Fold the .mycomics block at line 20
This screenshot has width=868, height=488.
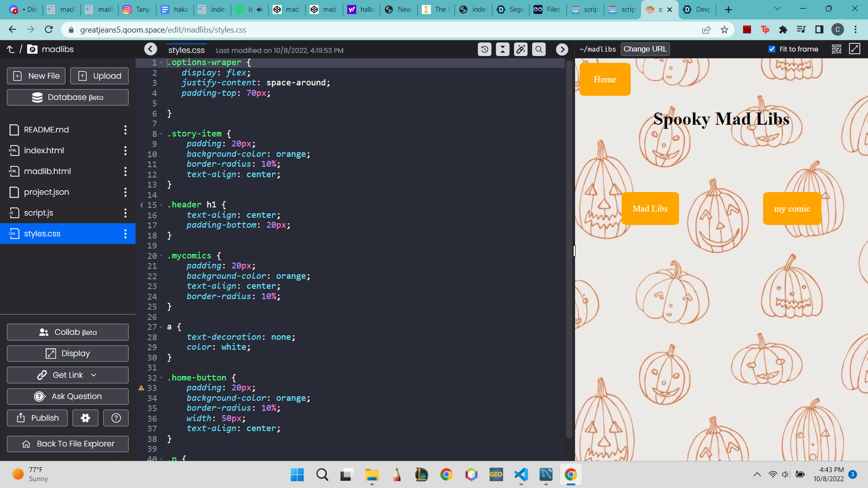point(161,256)
